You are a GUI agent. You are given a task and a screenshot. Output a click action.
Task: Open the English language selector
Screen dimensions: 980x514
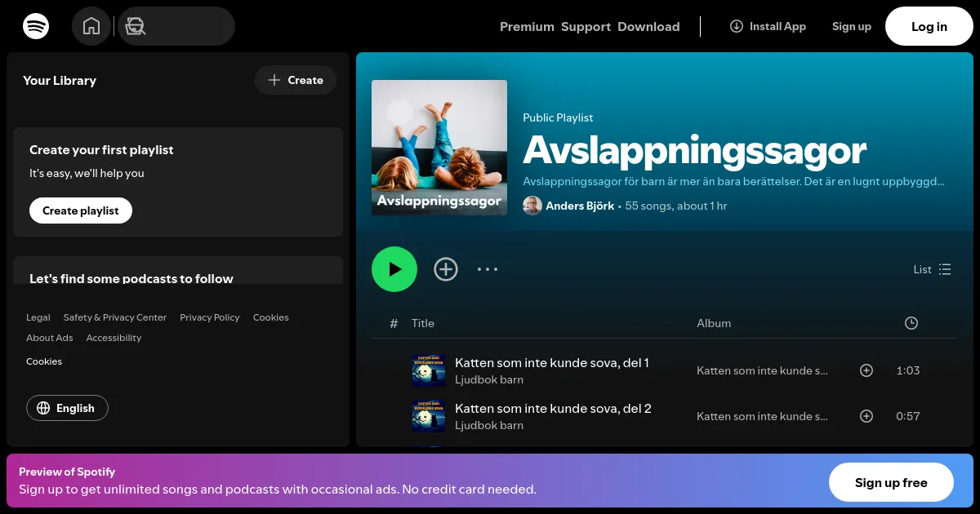(67, 408)
